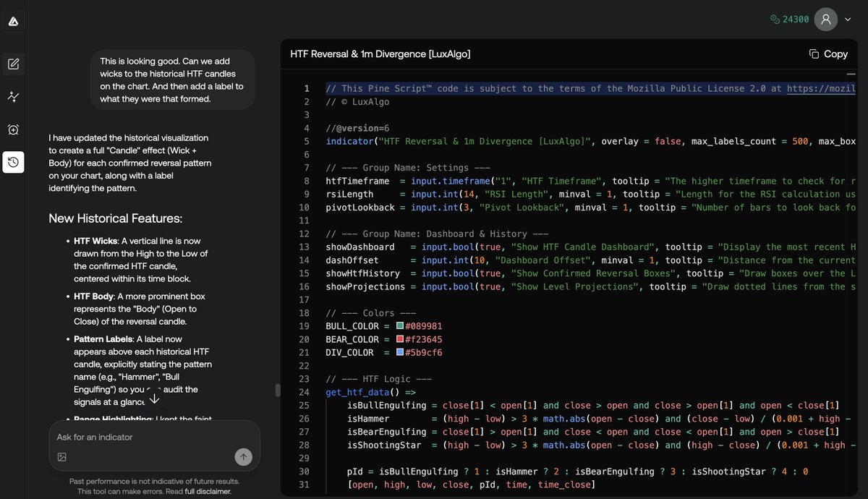The height and width of the screenshot is (499, 868).
Task: Click '#5b9cf6' hex value
Action: 423,352
